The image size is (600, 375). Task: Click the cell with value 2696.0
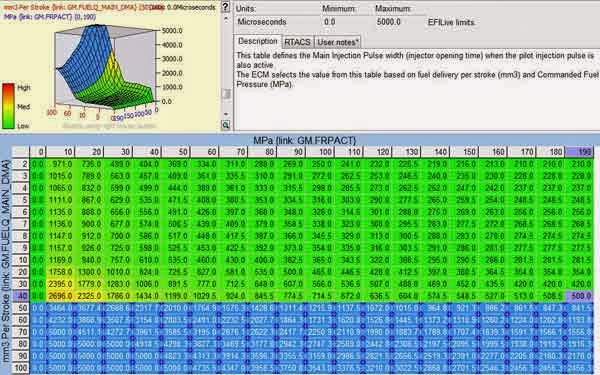tap(60, 296)
